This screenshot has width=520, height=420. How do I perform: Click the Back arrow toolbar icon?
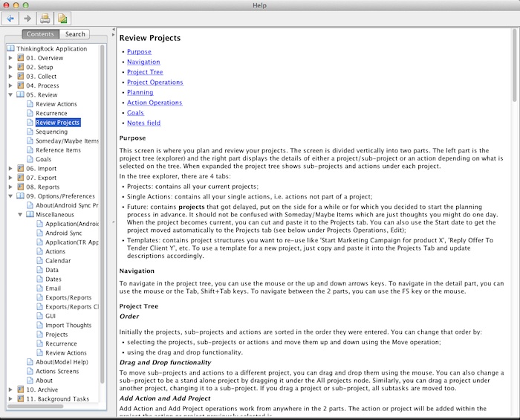click(x=11, y=19)
